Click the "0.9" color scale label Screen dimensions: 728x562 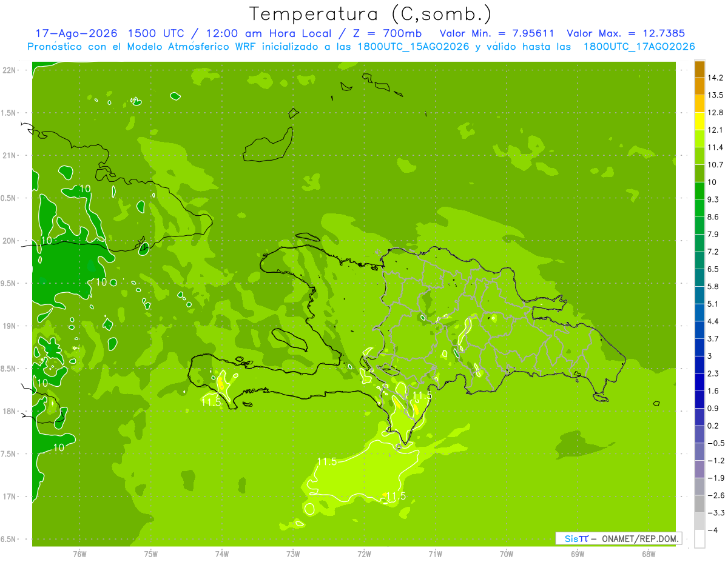pyautogui.click(x=713, y=408)
